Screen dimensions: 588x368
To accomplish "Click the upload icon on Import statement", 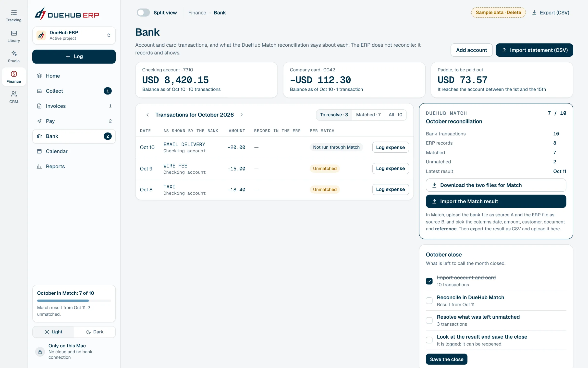I will (x=504, y=50).
